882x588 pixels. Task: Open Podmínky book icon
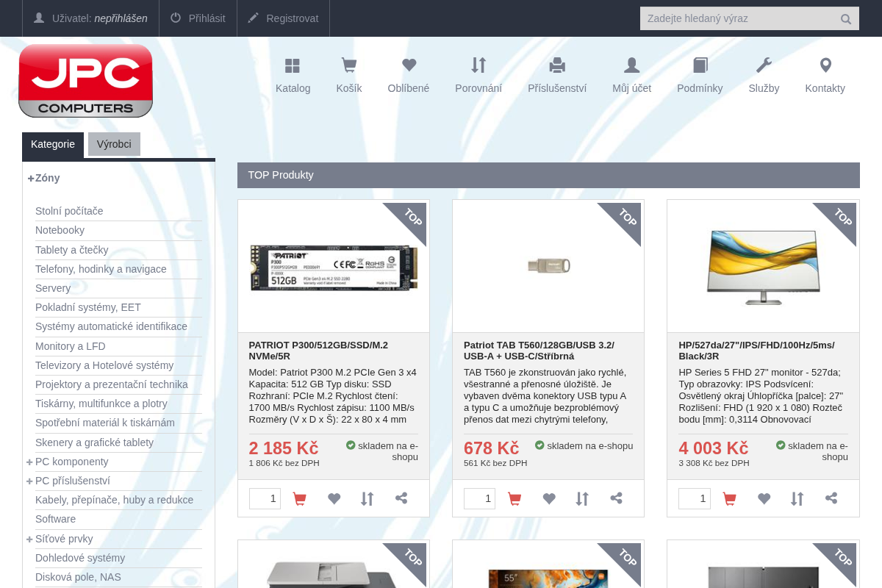pyautogui.click(x=700, y=66)
